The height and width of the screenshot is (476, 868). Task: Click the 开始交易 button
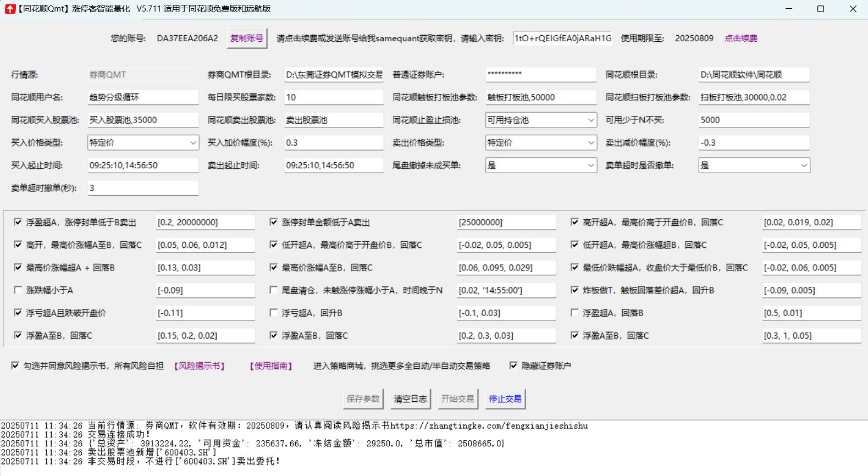[x=457, y=399]
